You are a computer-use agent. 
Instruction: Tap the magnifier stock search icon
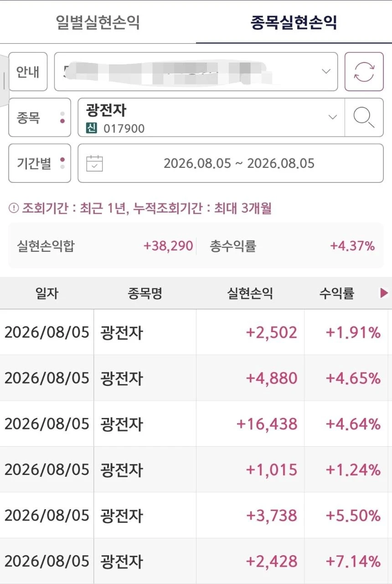364,117
